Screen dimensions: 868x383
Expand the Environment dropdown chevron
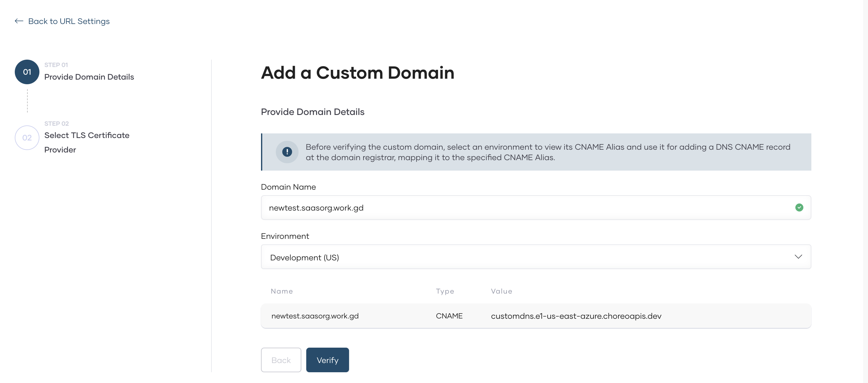pos(798,257)
